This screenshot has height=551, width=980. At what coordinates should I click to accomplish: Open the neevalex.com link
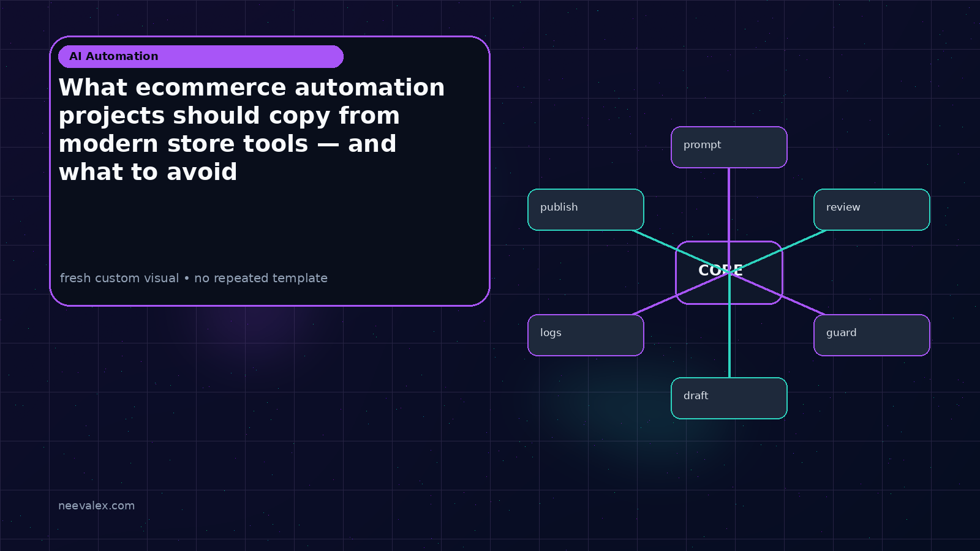[96, 506]
